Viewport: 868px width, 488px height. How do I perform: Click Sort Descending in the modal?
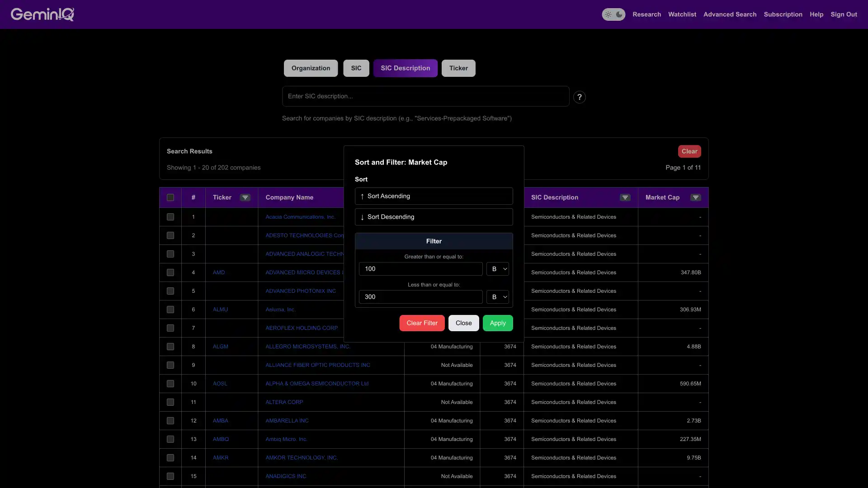[434, 217]
